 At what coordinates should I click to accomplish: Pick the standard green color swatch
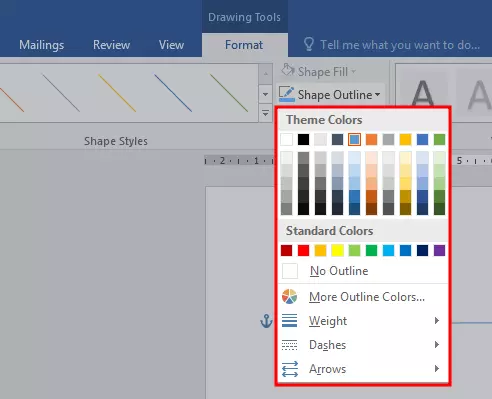pos(371,250)
